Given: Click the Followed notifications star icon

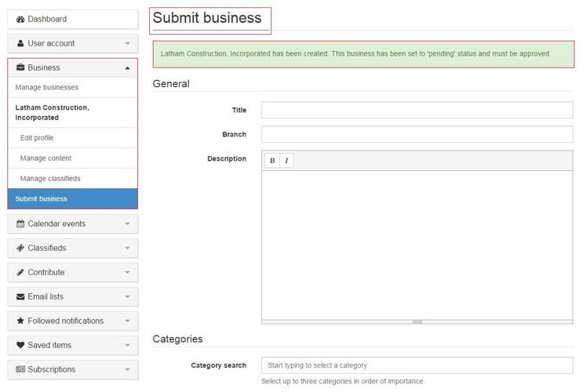Looking at the screenshot, I should [x=20, y=321].
